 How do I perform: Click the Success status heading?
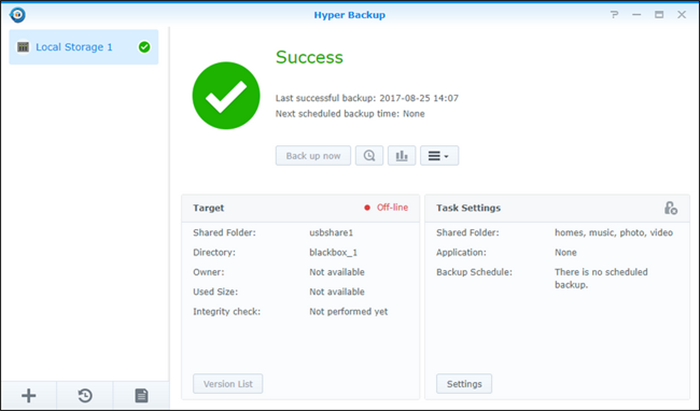tap(309, 57)
